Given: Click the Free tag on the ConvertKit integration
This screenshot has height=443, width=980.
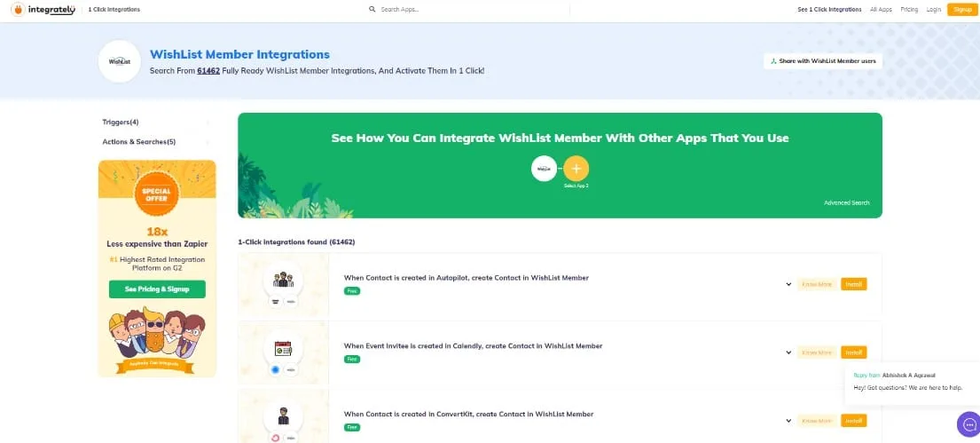Looking at the screenshot, I should click(x=352, y=427).
